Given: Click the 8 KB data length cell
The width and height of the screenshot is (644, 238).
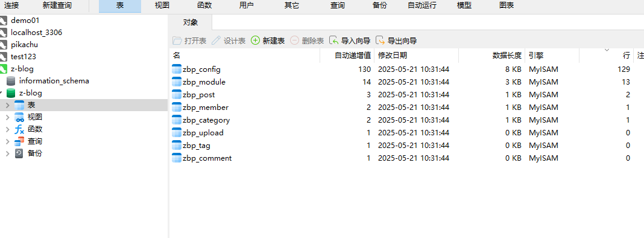Looking at the screenshot, I should click(513, 69).
